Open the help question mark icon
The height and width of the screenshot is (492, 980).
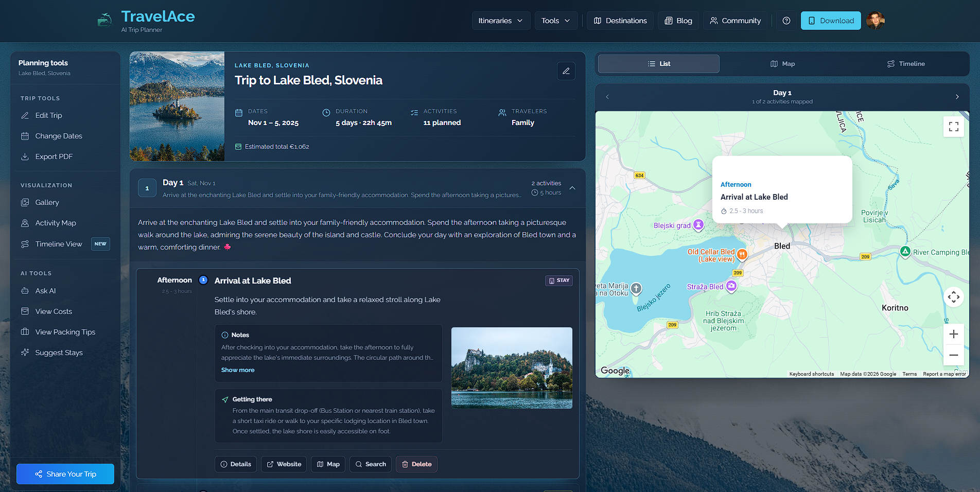tap(786, 21)
